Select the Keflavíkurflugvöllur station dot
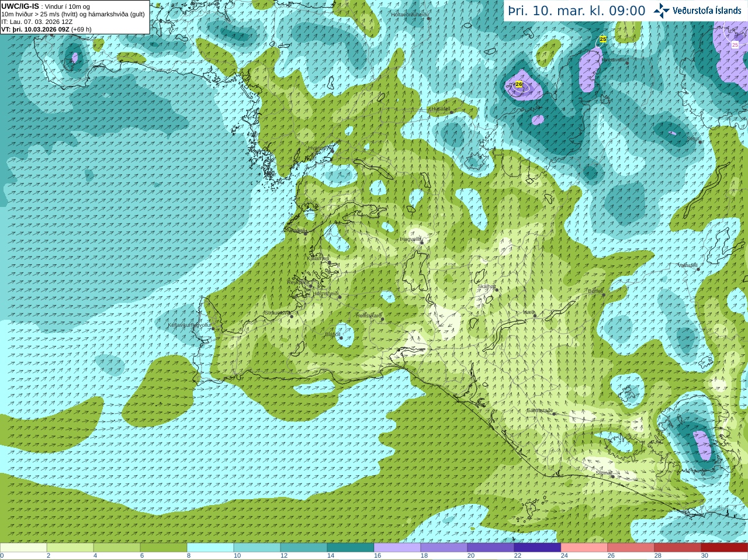Screen dimensions: 748x560 pos(213,328)
